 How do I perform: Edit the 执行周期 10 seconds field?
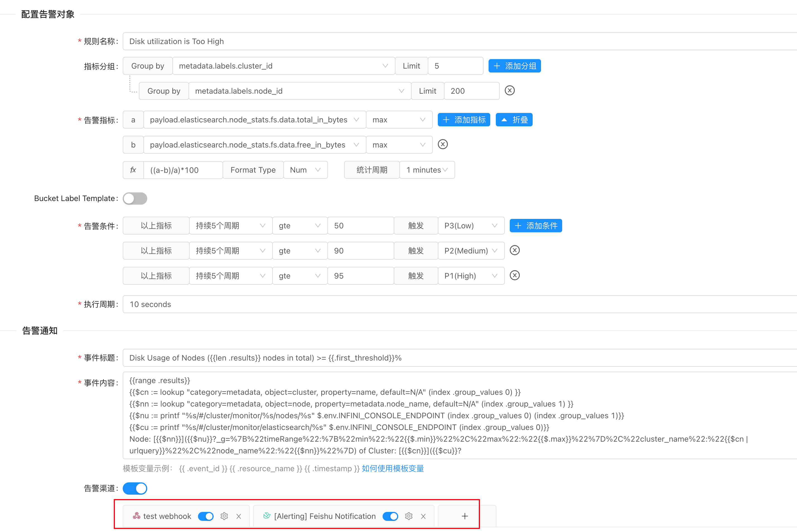click(460, 304)
